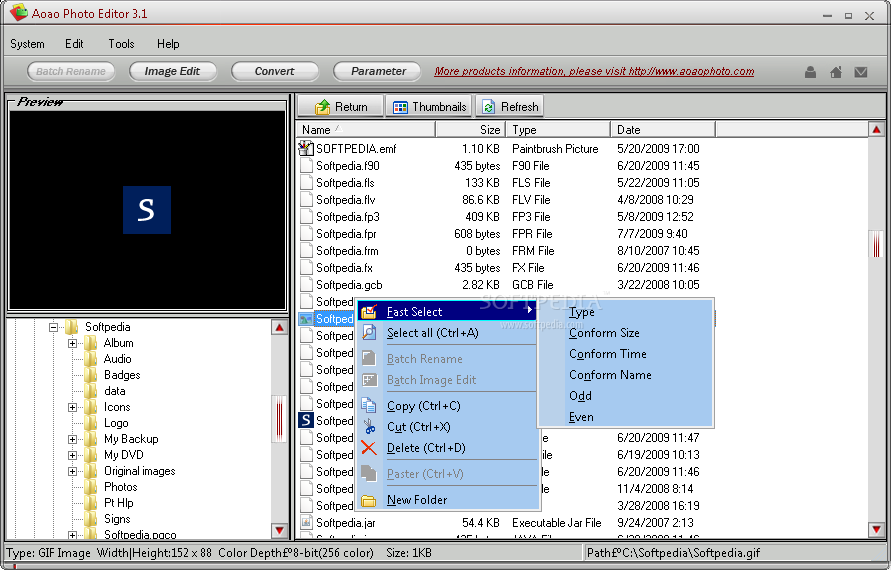Select Even in Fast Select submenu
The image size is (891, 570).
pos(625,417)
